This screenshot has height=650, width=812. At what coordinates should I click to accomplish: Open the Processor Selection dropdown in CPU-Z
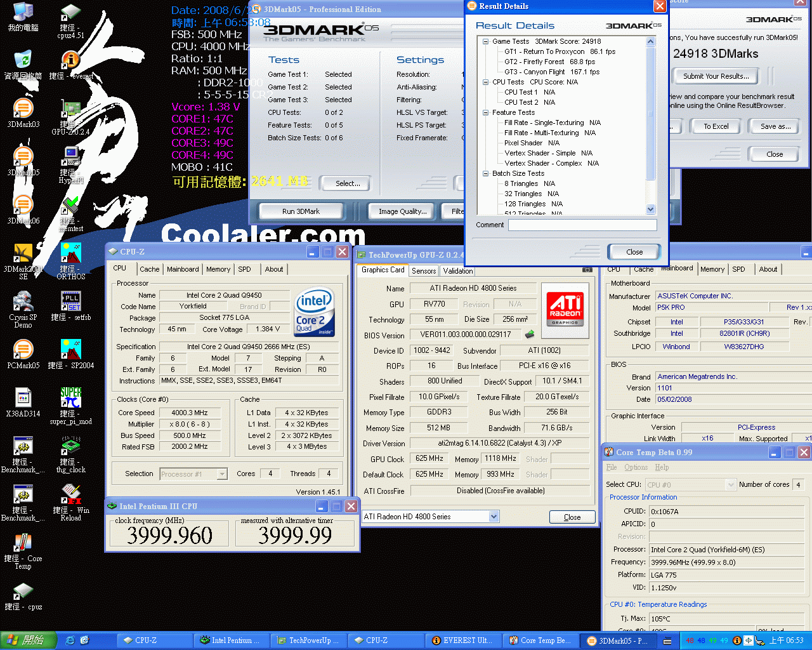pyautogui.click(x=222, y=474)
